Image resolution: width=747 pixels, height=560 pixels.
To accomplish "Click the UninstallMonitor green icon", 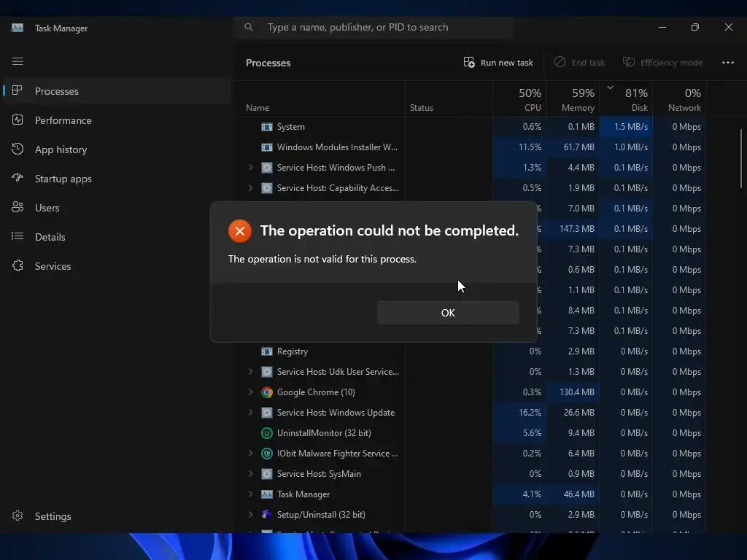I will 267,433.
